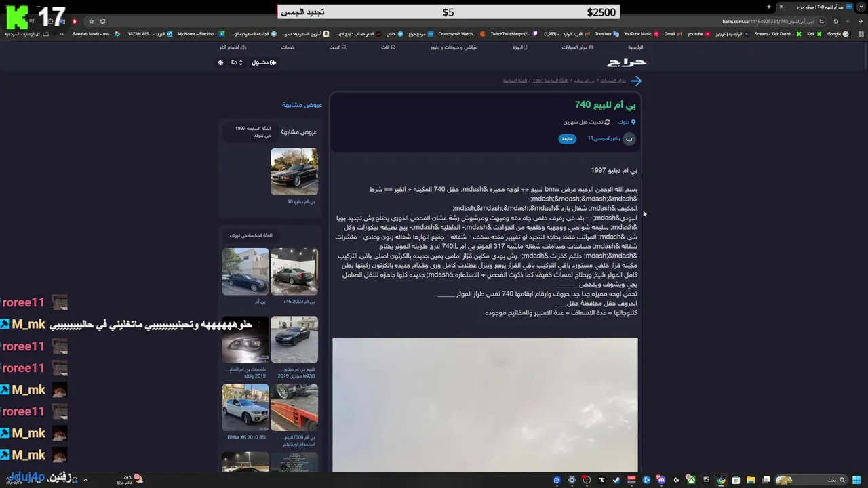
Task: Open the YouTube Music bookmark
Action: pyautogui.click(x=641, y=34)
